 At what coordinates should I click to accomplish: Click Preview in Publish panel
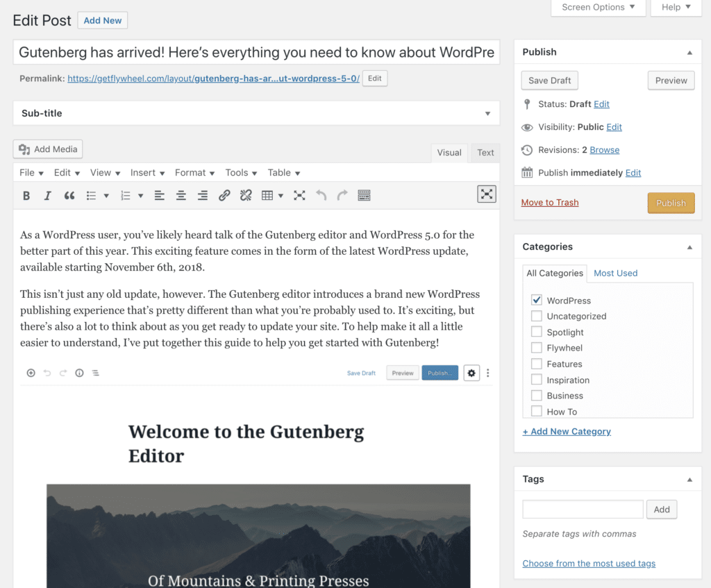tap(671, 81)
